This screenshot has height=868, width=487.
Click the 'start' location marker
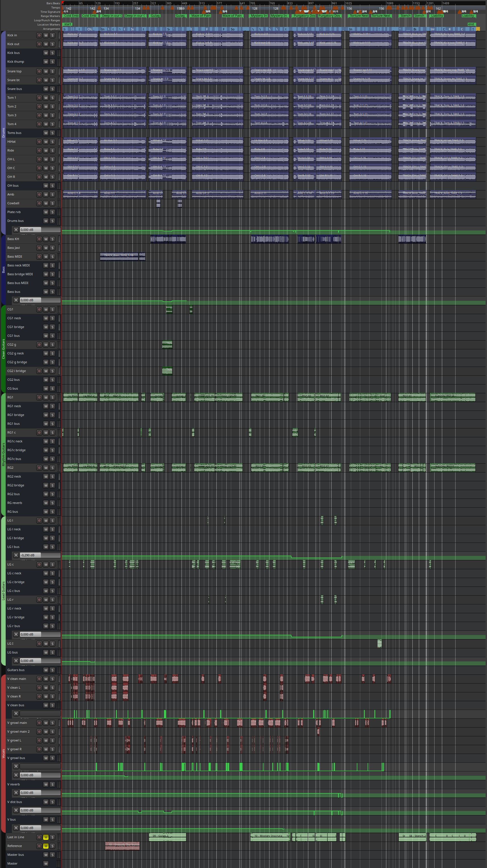coord(68,24)
